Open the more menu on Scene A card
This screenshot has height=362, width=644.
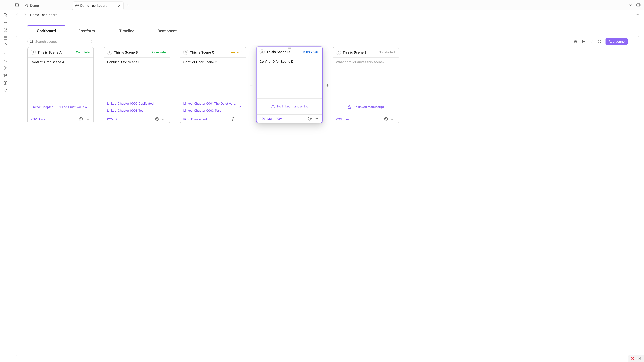87,119
